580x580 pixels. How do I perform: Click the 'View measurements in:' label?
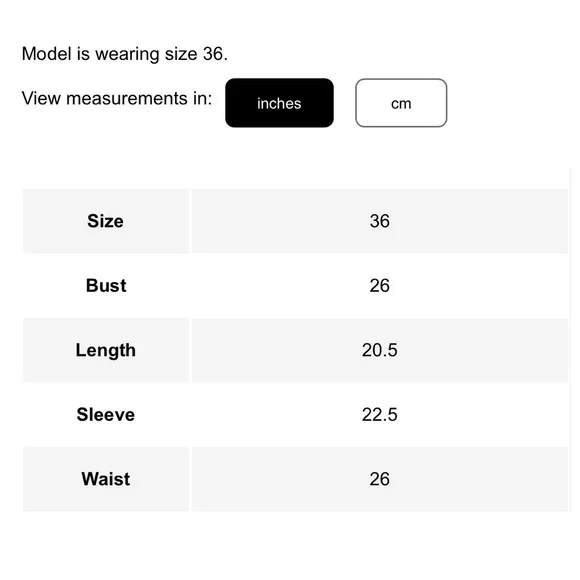click(x=117, y=98)
